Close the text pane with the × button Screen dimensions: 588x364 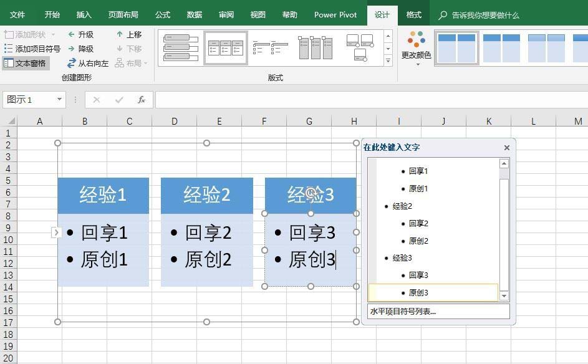506,148
